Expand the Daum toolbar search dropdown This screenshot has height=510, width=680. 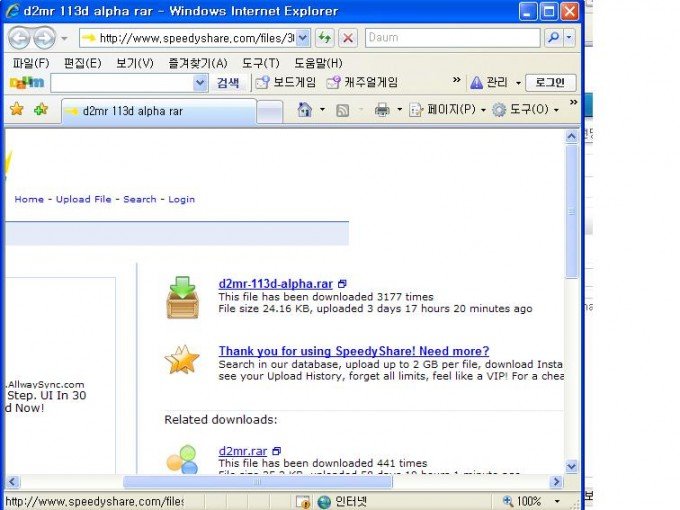(200, 83)
